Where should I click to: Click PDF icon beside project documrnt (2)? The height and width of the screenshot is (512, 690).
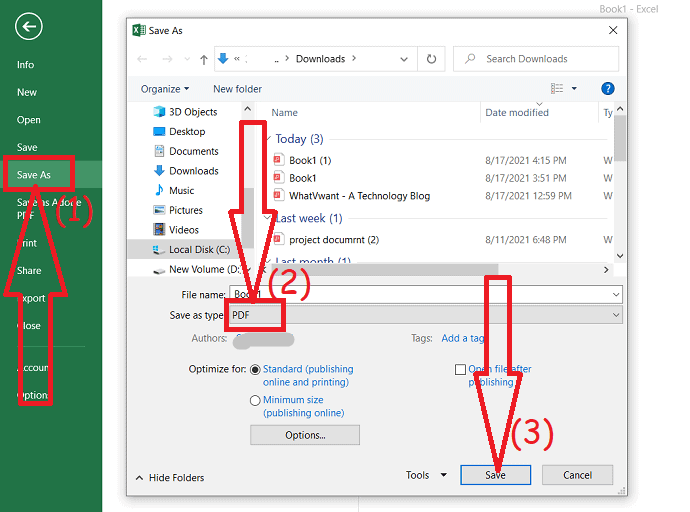pos(278,239)
